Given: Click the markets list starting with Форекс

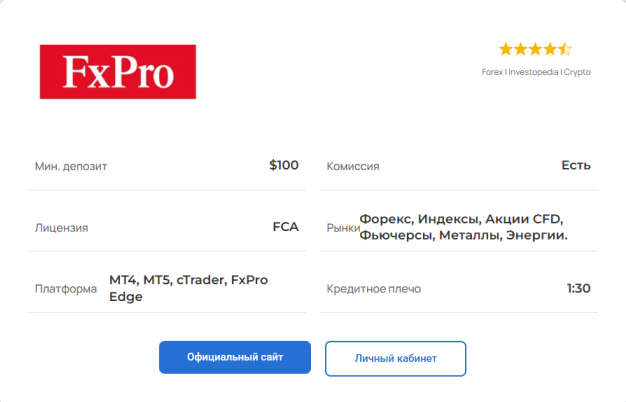Looking at the screenshot, I should coord(463,227).
